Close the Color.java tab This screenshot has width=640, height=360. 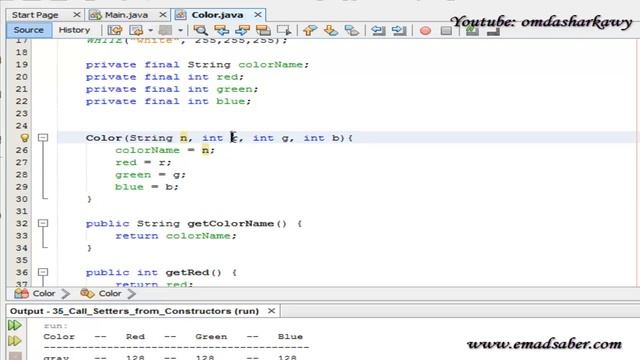coord(258,15)
